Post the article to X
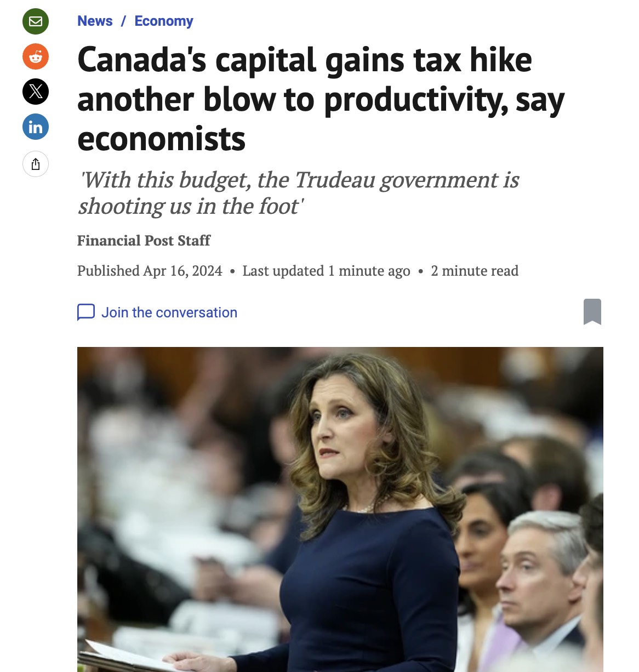Viewport: 639px width, 672px height. (x=36, y=92)
